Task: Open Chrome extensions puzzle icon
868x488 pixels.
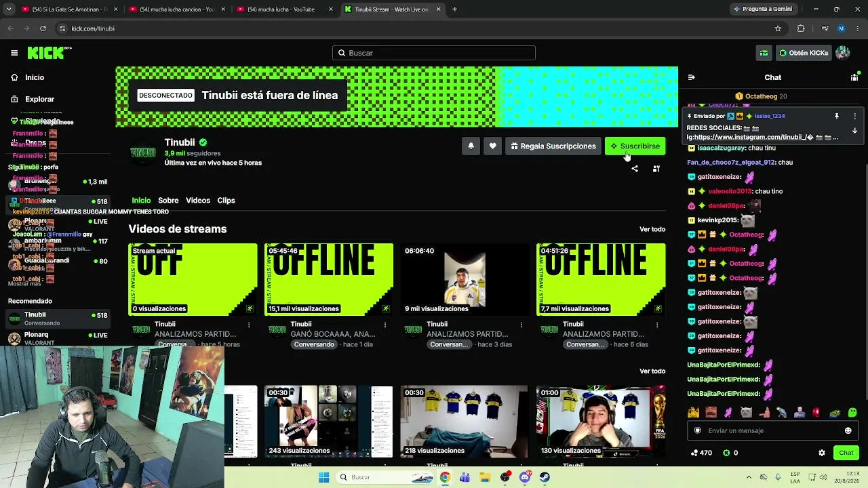Action: pyautogui.click(x=801, y=28)
